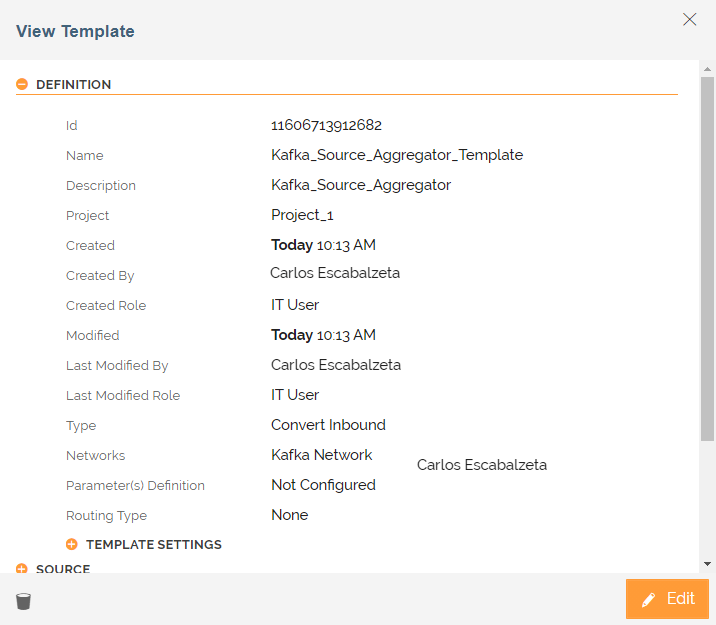Viewport: 716px width, 625px height.
Task: Close the View Template dialog
Action: 689,19
